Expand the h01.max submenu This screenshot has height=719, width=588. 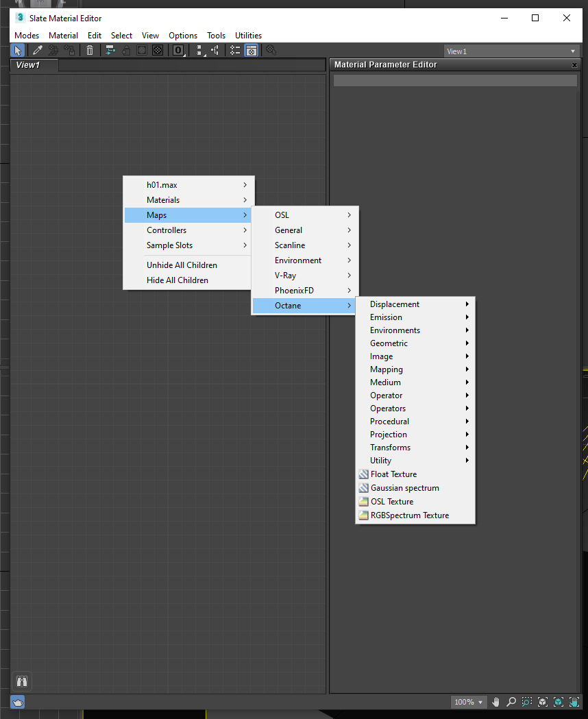(x=188, y=185)
